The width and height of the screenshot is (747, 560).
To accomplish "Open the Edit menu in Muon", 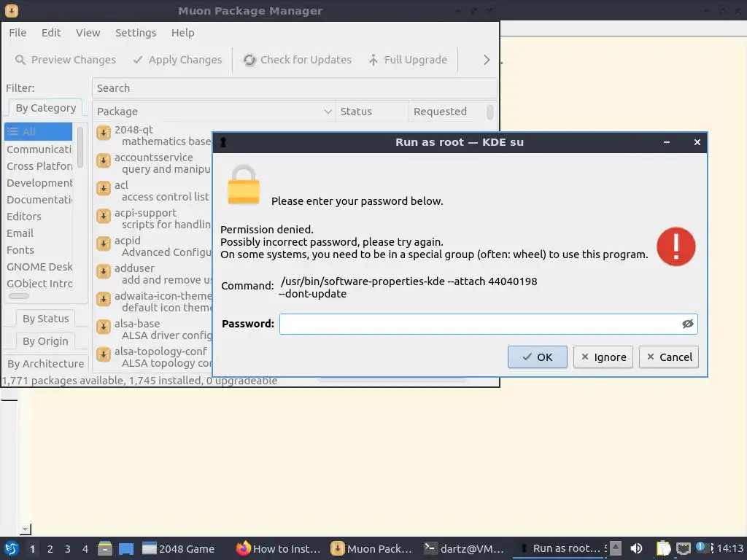I will 51,32.
